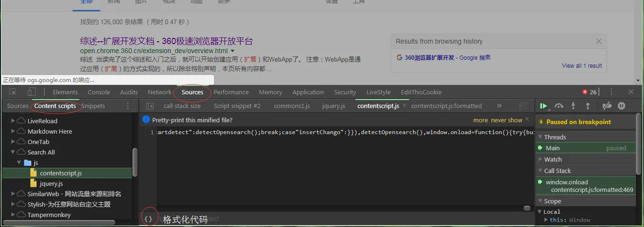
Task: Select jquery.js in the file tree
Action: pos(51,183)
